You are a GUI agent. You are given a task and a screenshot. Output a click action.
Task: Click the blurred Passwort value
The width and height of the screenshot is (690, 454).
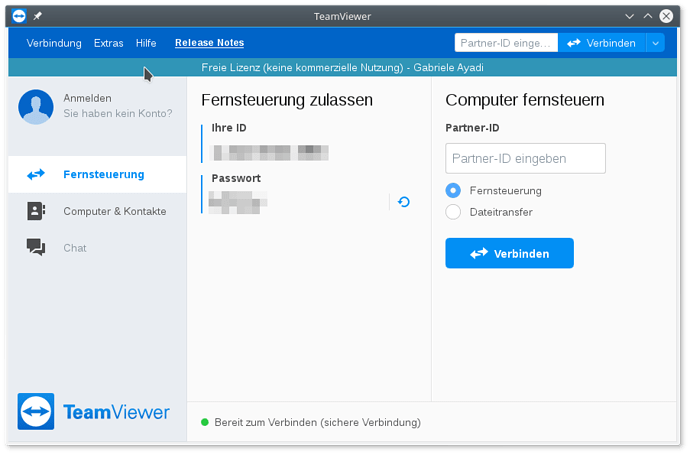click(238, 202)
